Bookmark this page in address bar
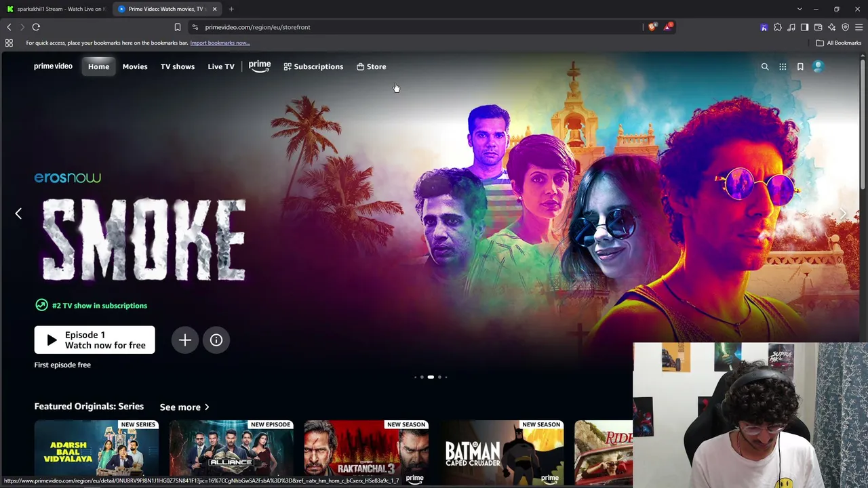868x488 pixels. click(178, 27)
